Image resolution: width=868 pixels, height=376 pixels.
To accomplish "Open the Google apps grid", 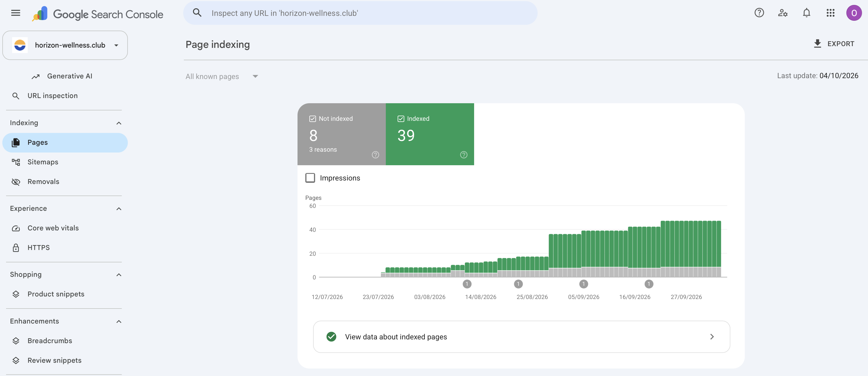I will (830, 13).
